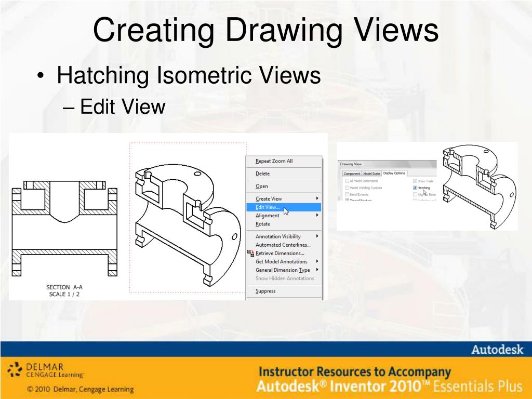
Task: Toggle the Bend Extents checkbox
Action: click(x=347, y=194)
